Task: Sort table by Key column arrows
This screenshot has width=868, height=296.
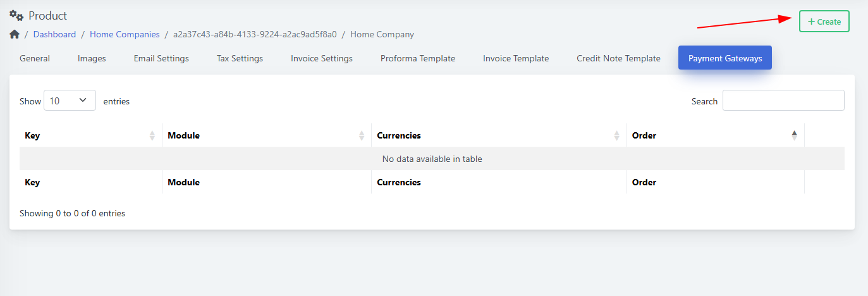Action: coord(152,135)
